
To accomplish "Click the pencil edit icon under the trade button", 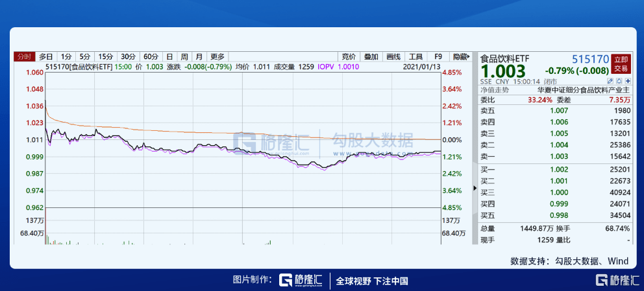I will pyautogui.click(x=610, y=82).
